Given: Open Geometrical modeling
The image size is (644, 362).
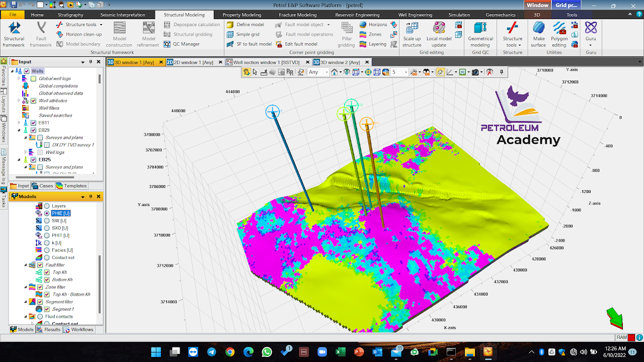Looking at the screenshot, I should [480, 34].
